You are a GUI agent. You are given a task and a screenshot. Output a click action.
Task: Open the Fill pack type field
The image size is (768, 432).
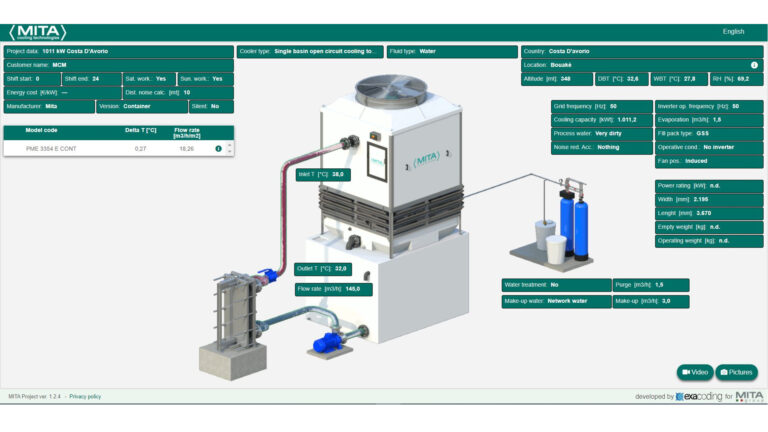pos(709,134)
